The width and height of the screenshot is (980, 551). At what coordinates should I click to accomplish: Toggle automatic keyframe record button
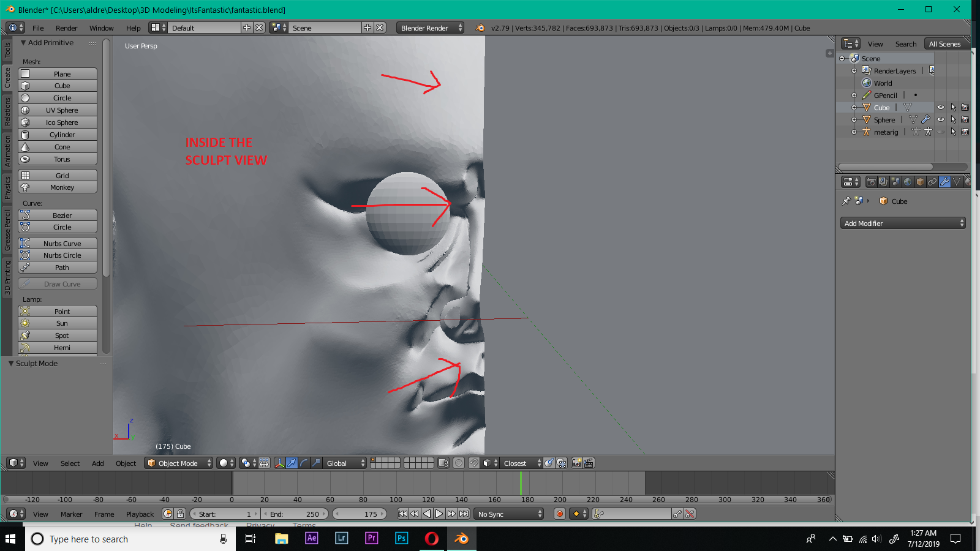pos(559,514)
